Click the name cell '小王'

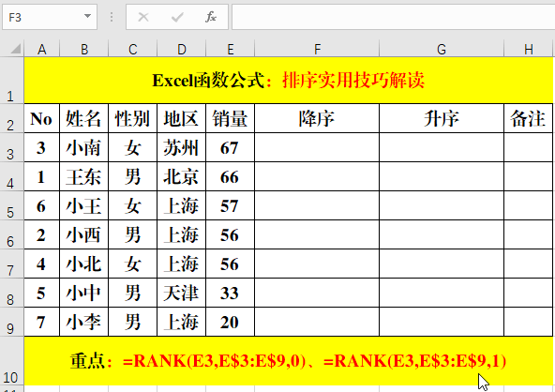coord(83,205)
